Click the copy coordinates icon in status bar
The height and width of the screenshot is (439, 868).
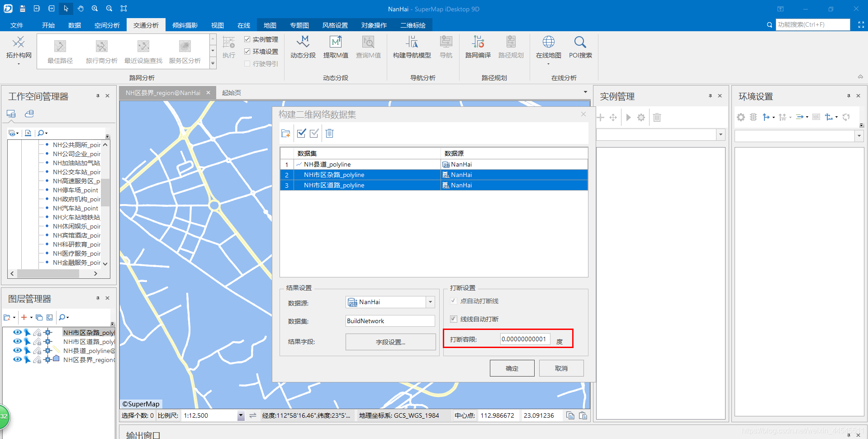(x=570, y=415)
